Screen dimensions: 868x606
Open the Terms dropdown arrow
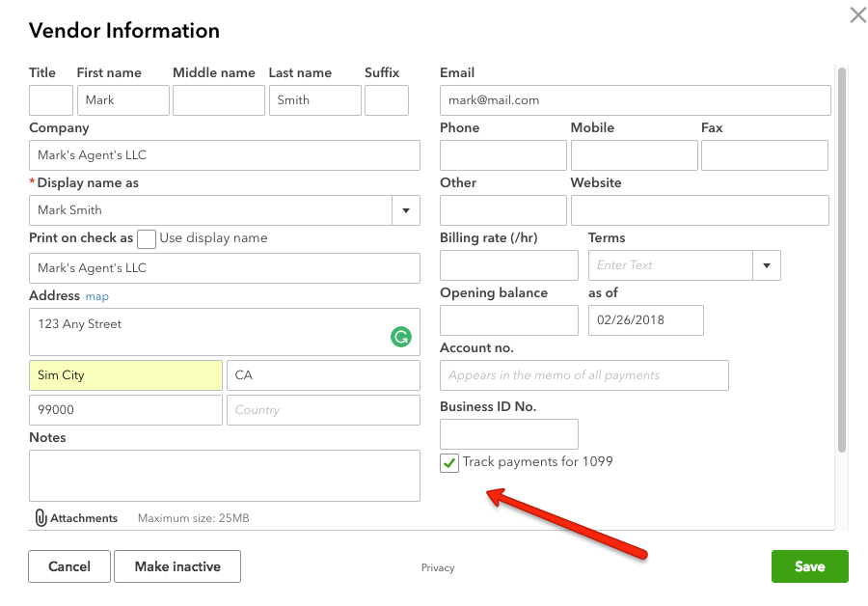click(x=767, y=265)
